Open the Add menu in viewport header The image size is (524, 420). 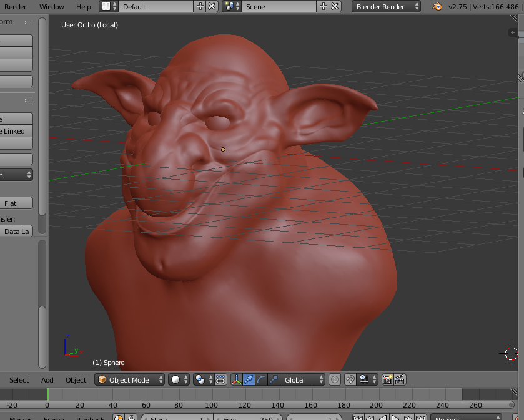click(47, 379)
